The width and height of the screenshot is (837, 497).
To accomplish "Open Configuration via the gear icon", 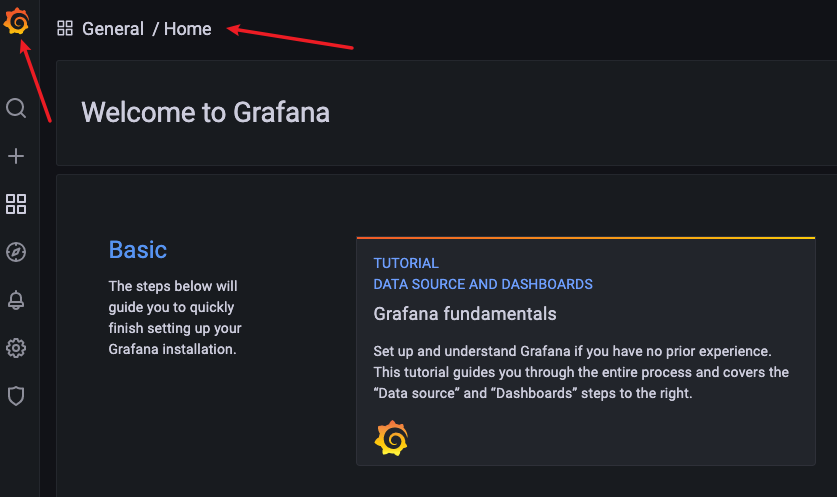I will [16, 348].
